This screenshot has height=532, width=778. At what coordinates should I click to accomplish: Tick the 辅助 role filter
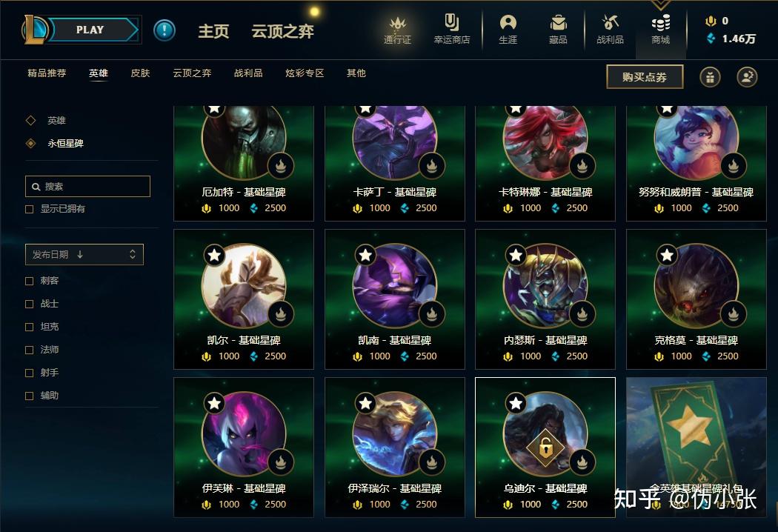(x=30, y=396)
